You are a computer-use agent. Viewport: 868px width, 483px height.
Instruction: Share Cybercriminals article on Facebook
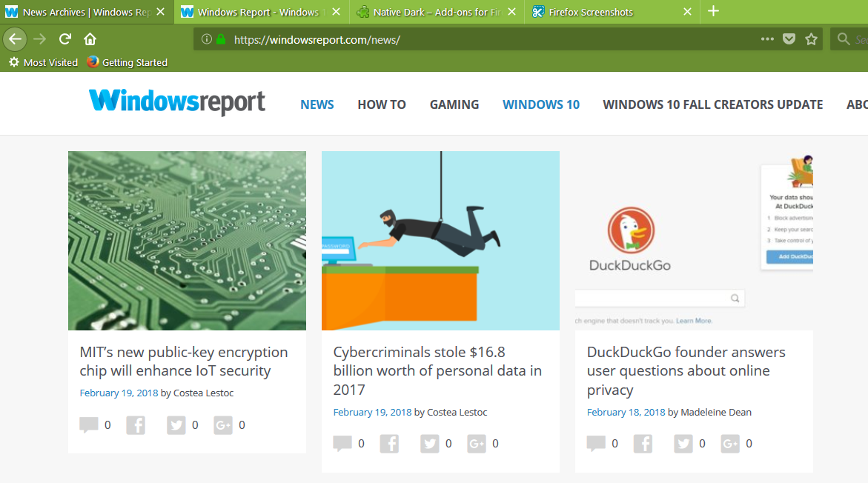(389, 444)
